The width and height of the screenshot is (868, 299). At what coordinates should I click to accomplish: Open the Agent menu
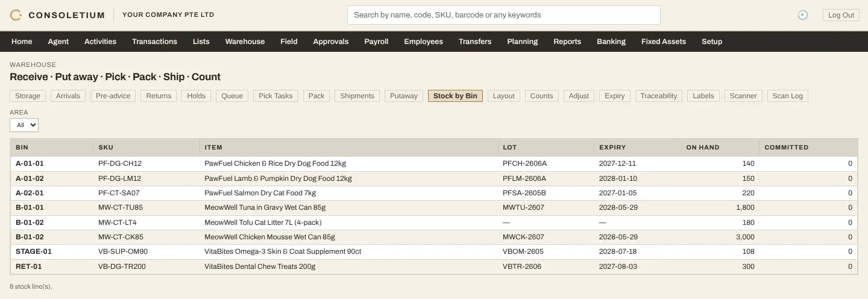coord(58,42)
